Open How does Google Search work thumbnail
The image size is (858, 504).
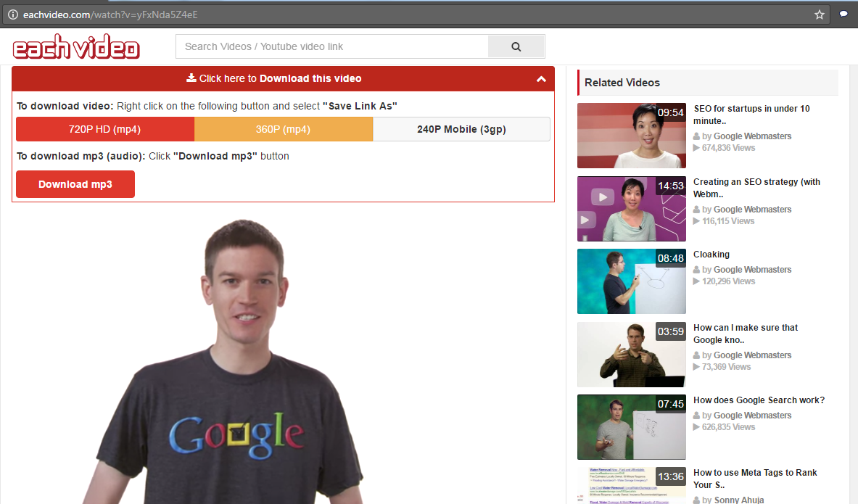click(632, 427)
